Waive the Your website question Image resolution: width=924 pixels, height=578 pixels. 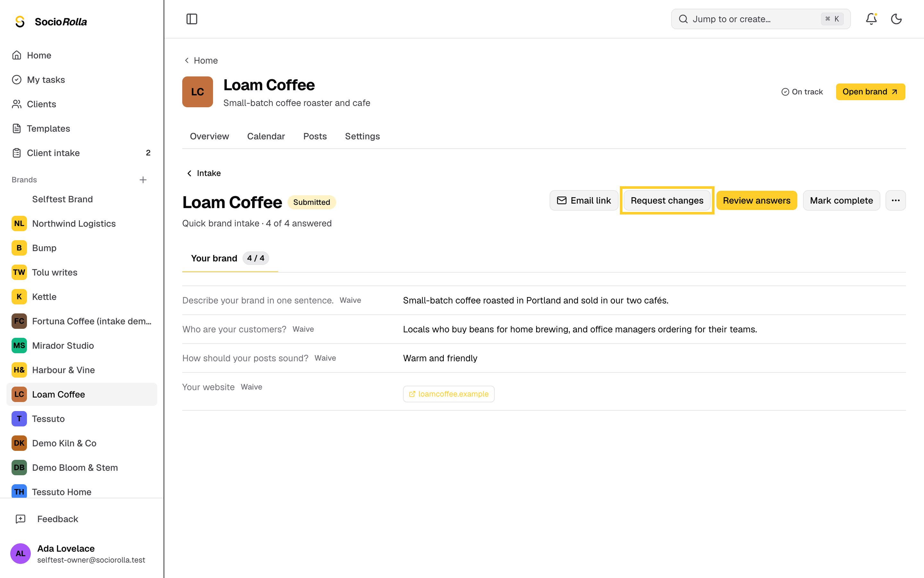(251, 387)
